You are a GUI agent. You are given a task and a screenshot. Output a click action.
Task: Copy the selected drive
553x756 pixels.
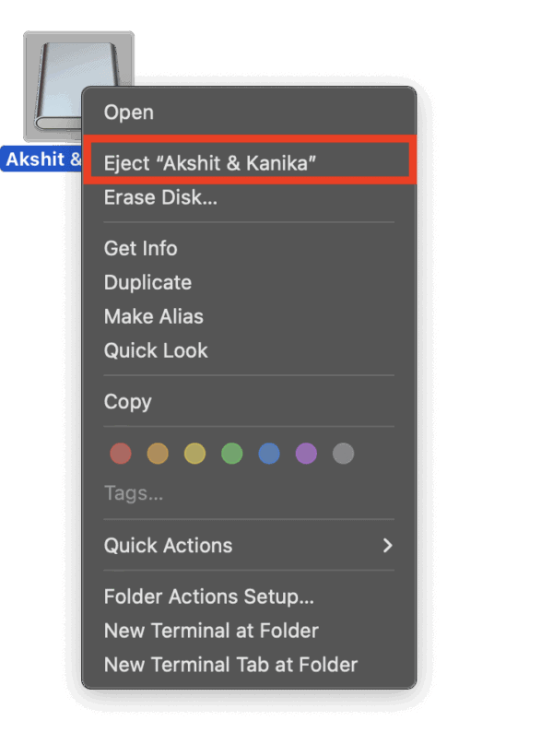point(127,402)
